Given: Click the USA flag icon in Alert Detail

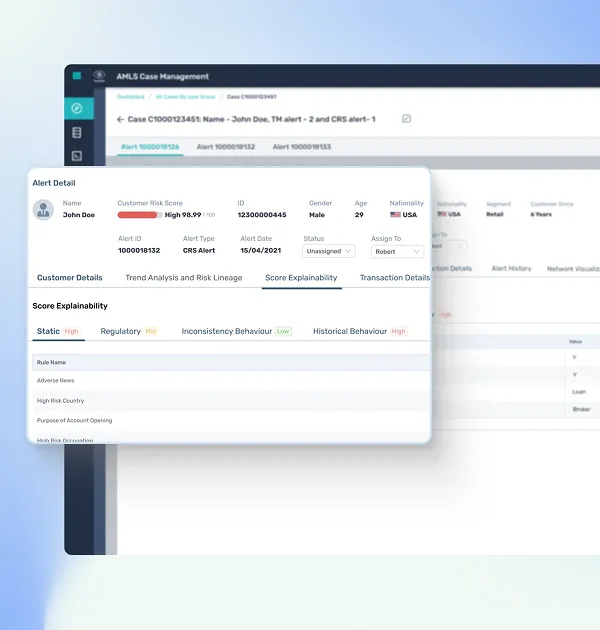Looking at the screenshot, I should (x=395, y=215).
